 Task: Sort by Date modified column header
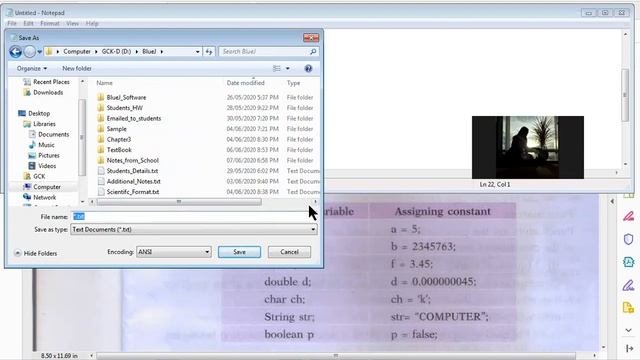click(246, 83)
